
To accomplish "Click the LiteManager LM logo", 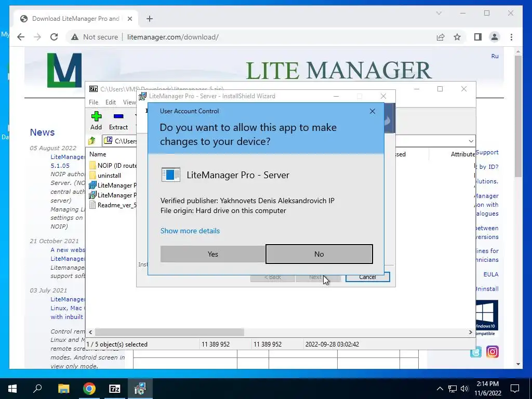I will (x=64, y=70).
